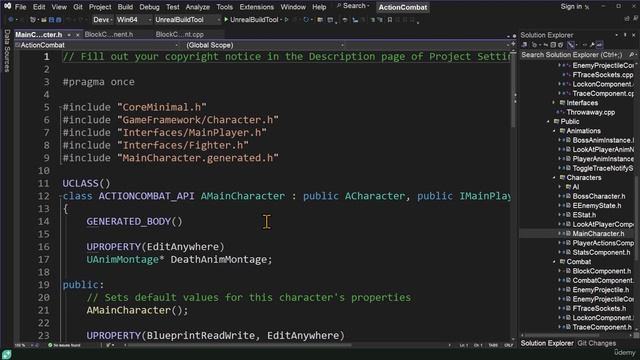Viewport: 640px width, 360px height.
Task: Click Solution Explorer home view icon
Action: tap(524, 45)
